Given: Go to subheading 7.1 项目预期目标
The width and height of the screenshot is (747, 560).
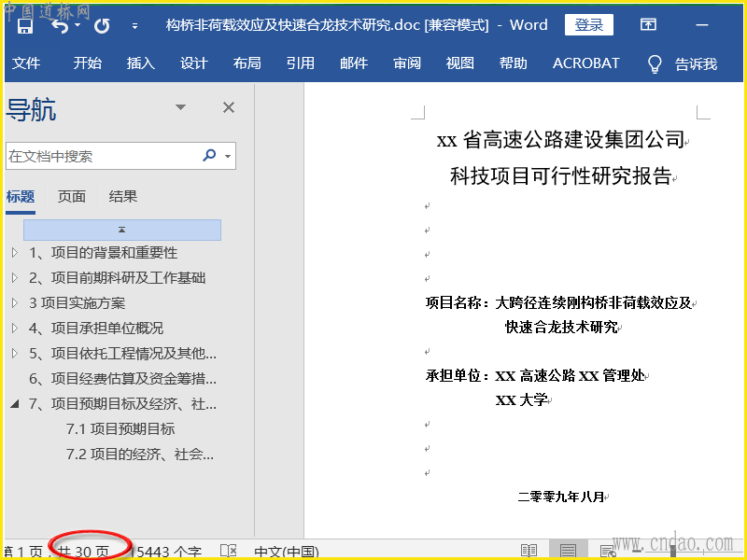Looking at the screenshot, I should pyautogui.click(x=120, y=429).
